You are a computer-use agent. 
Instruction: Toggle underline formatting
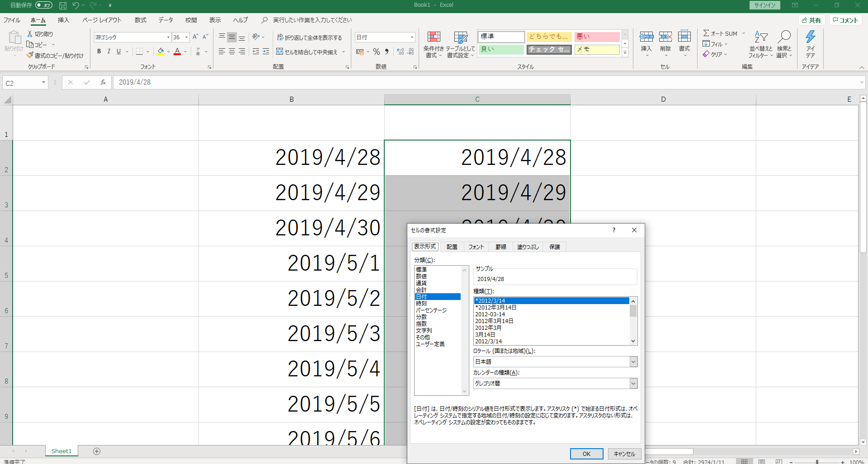point(118,52)
